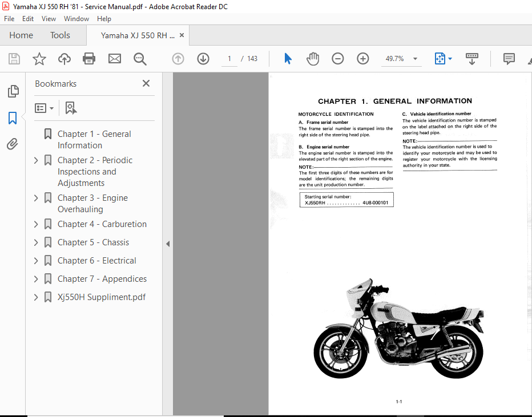Go to next page arrow
The width and height of the screenshot is (532, 417).
(203, 59)
